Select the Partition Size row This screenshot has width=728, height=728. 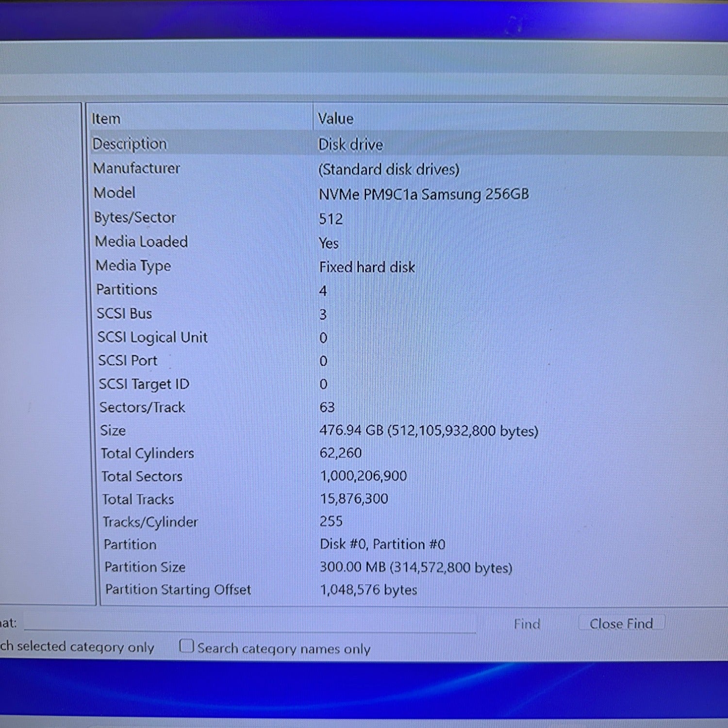pos(145,567)
